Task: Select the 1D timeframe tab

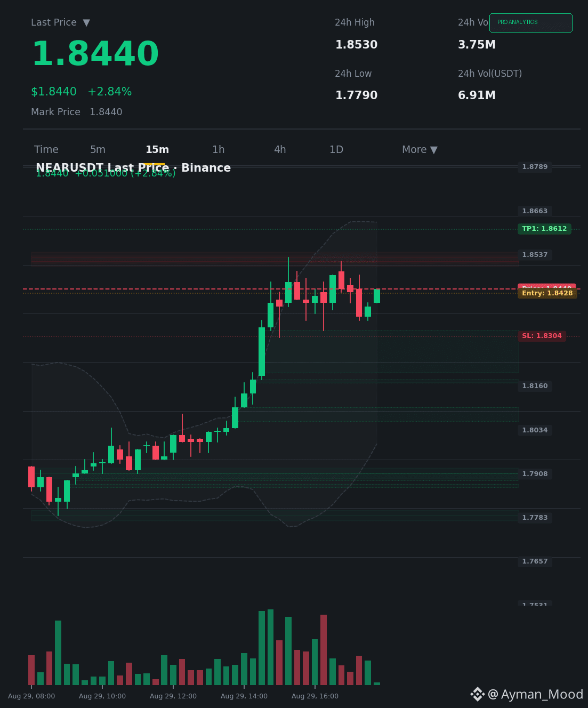Action: pyautogui.click(x=336, y=150)
